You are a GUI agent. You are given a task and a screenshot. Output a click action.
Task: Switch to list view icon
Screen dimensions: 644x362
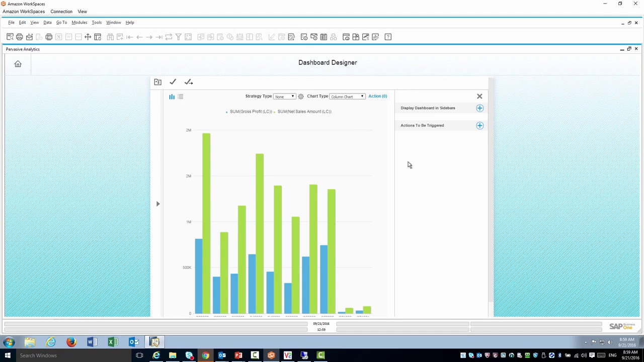point(181,97)
